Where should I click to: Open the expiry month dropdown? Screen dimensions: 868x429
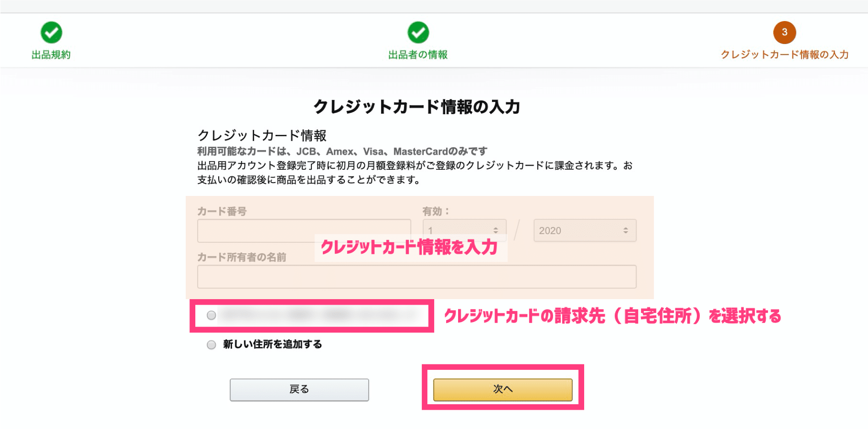[464, 230]
